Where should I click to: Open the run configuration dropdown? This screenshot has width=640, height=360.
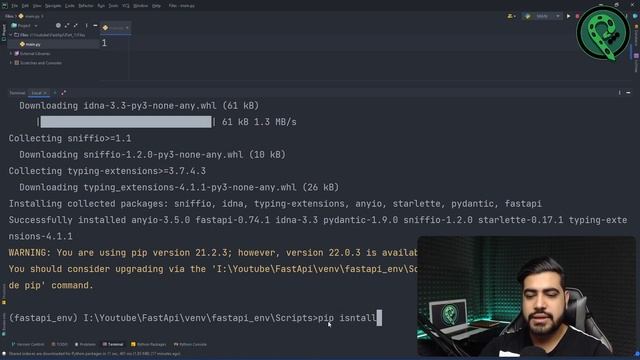[x=543, y=16]
